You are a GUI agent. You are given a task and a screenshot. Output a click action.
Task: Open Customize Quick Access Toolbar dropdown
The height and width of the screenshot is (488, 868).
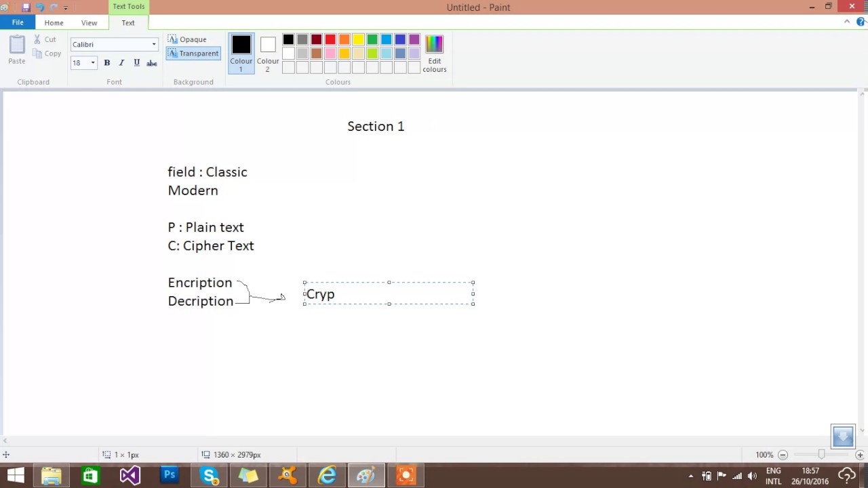pos(66,8)
